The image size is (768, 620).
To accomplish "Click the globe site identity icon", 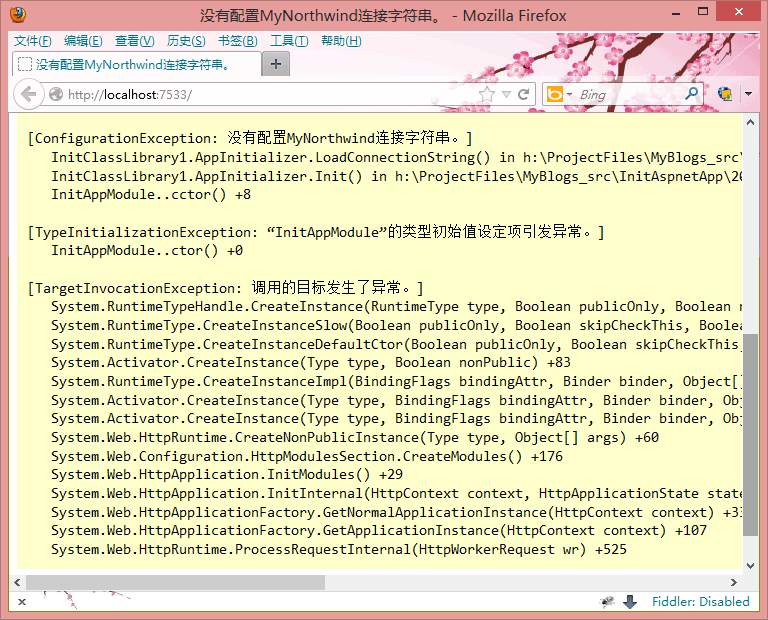I will [x=56, y=94].
